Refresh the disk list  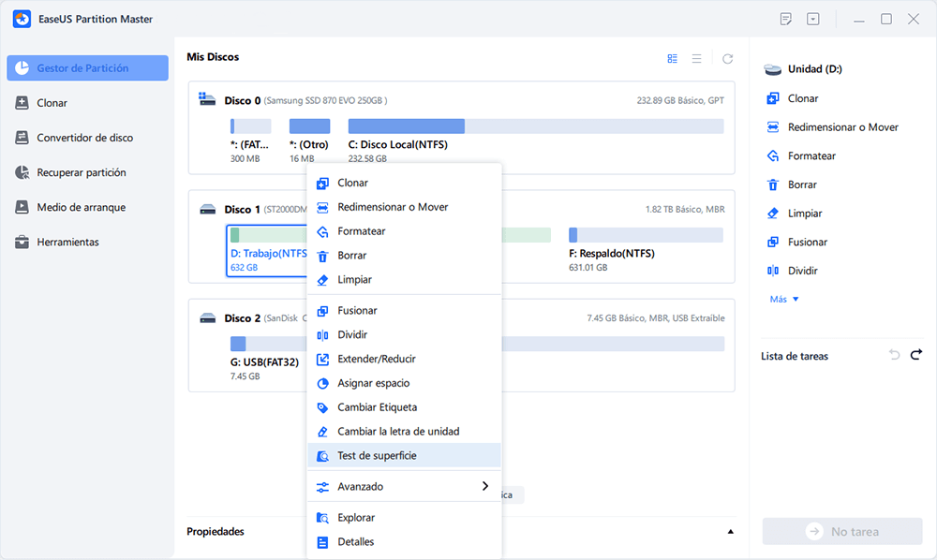point(727,58)
